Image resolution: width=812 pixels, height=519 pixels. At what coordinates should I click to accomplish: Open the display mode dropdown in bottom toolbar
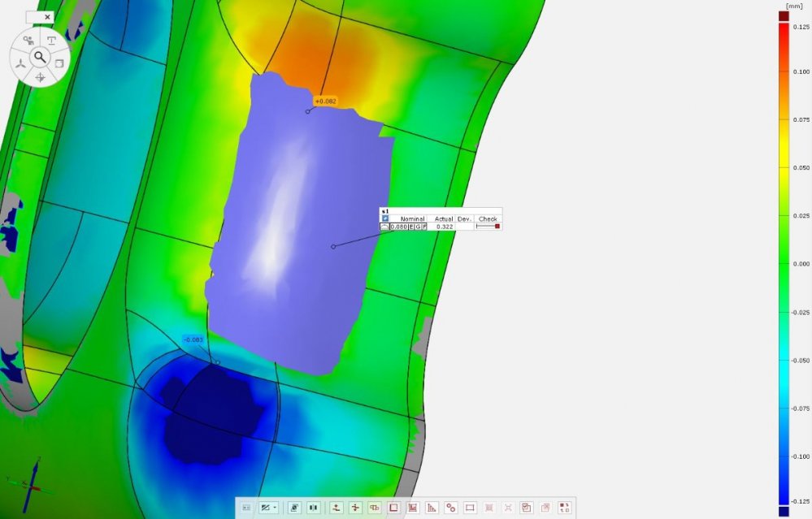(x=267, y=508)
